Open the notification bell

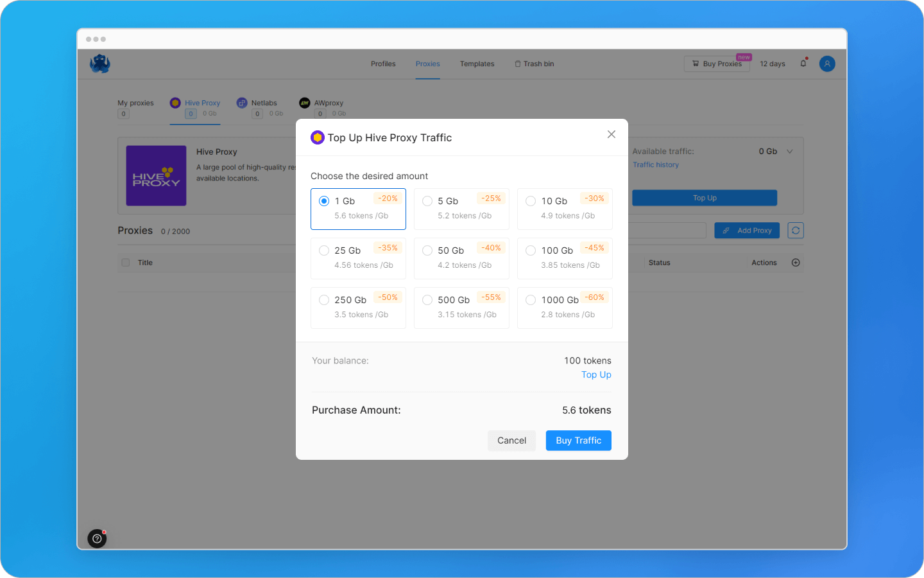tap(803, 64)
